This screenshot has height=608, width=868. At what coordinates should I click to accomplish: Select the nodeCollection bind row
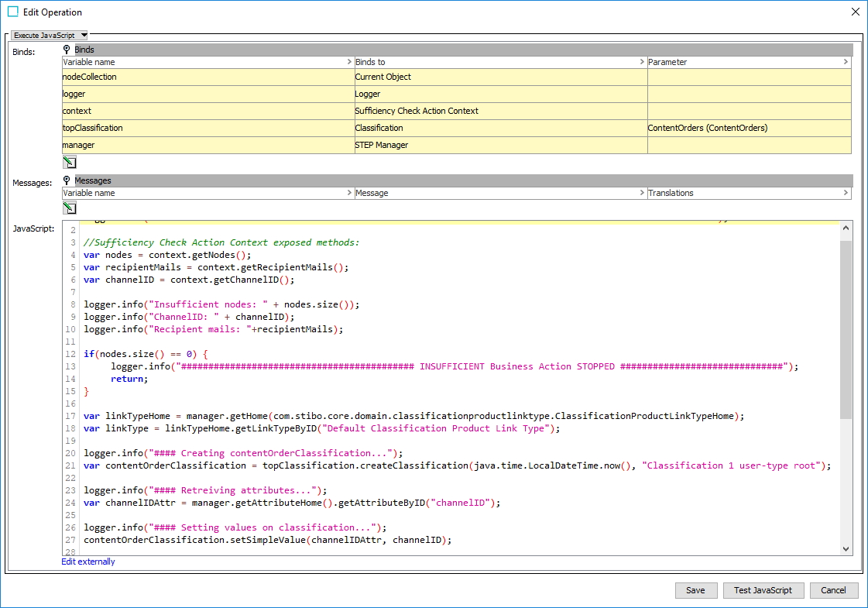pos(207,77)
